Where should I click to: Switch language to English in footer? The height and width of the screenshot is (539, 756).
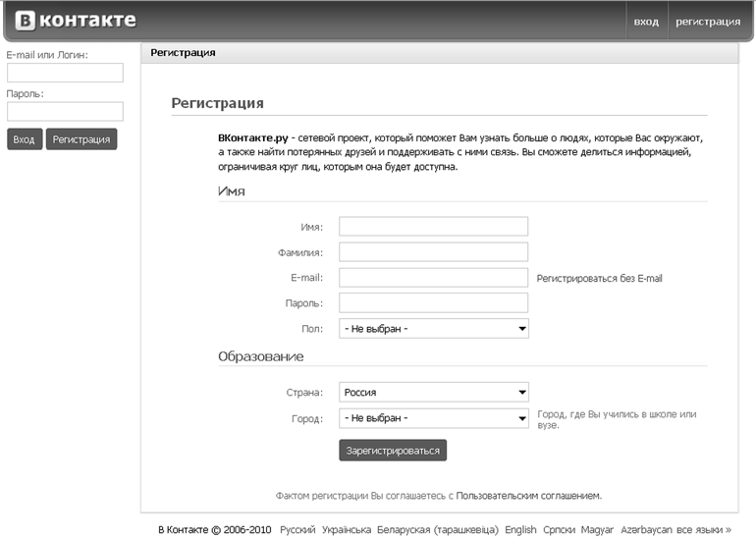[520, 530]
